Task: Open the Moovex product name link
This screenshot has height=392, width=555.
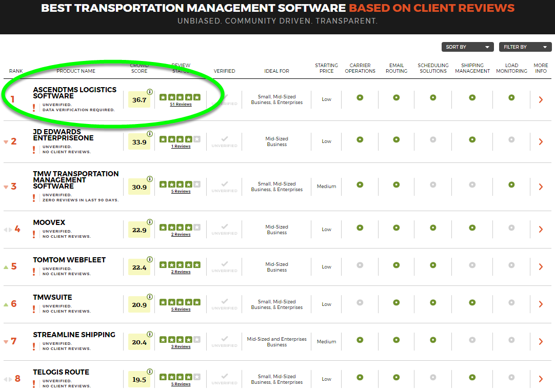Action: pyautogui.click(x=49, y=223)
